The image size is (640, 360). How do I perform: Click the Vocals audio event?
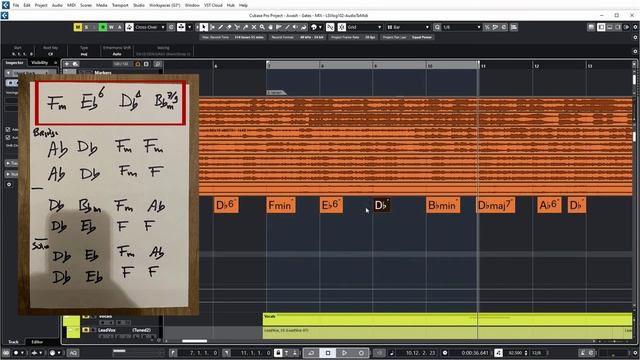point(447,319)
